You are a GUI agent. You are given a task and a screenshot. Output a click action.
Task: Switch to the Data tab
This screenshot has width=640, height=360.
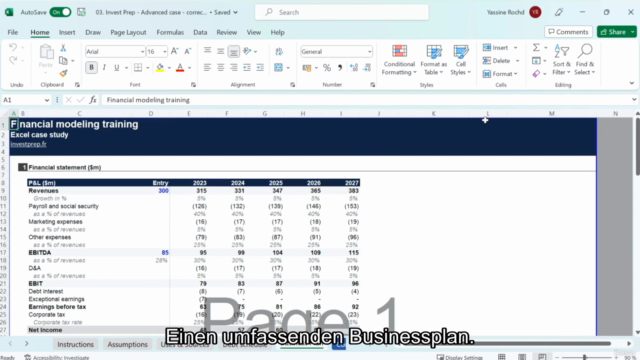[x=200, y=32]
